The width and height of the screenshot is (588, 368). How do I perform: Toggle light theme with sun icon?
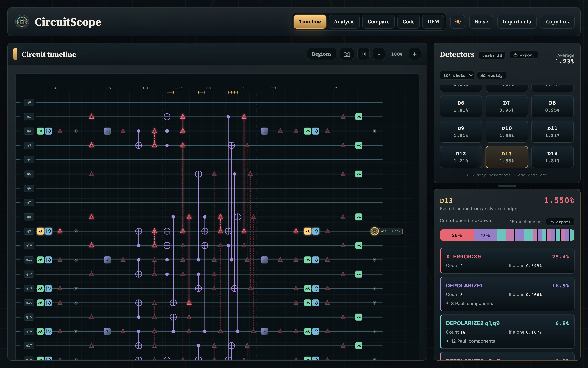[x=458, y=22]
